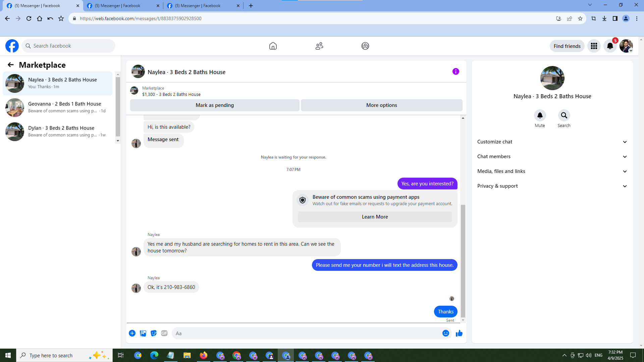Choose a GIF in composer
Image resolution: width=644 pixels, height=362 pixels.
[164, 333]
